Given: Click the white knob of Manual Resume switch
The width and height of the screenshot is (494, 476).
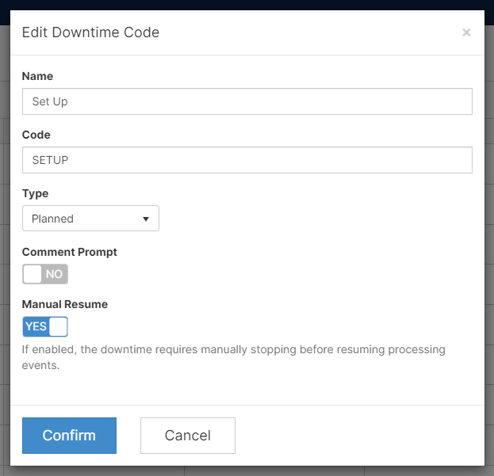Looking at the screenshot, I should [x=58, y=326].
